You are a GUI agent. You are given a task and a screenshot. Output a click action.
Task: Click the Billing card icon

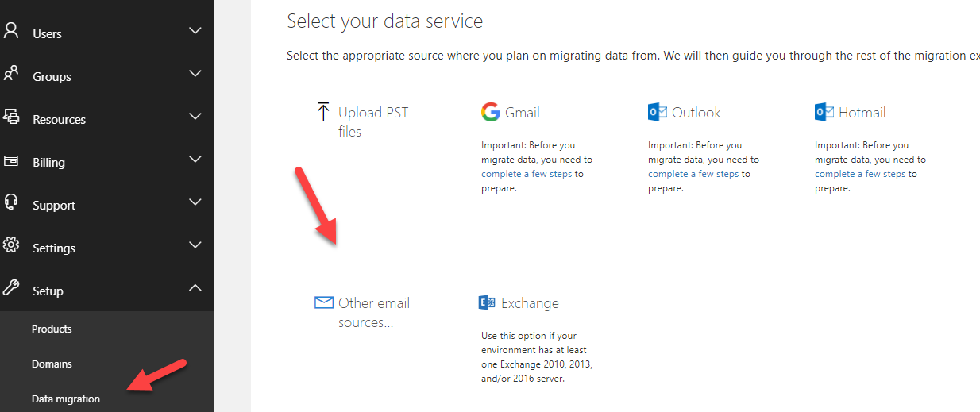tap(10, 160)
